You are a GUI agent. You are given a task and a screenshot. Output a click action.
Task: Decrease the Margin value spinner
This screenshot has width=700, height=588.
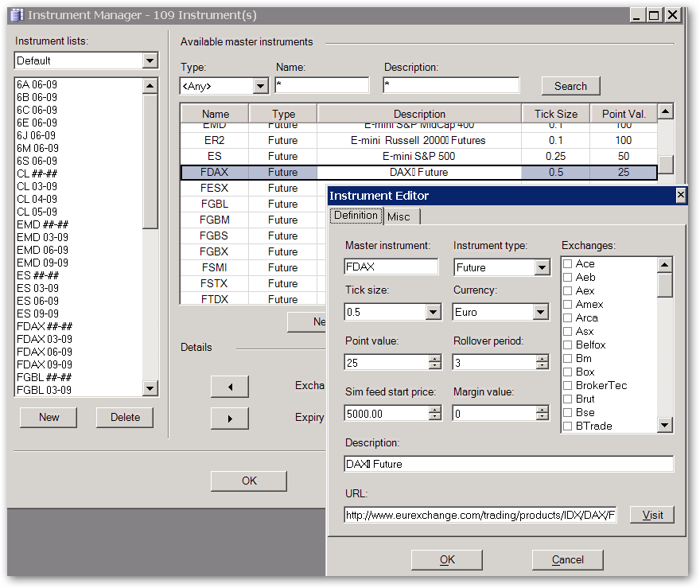click(x=542, y=416)
